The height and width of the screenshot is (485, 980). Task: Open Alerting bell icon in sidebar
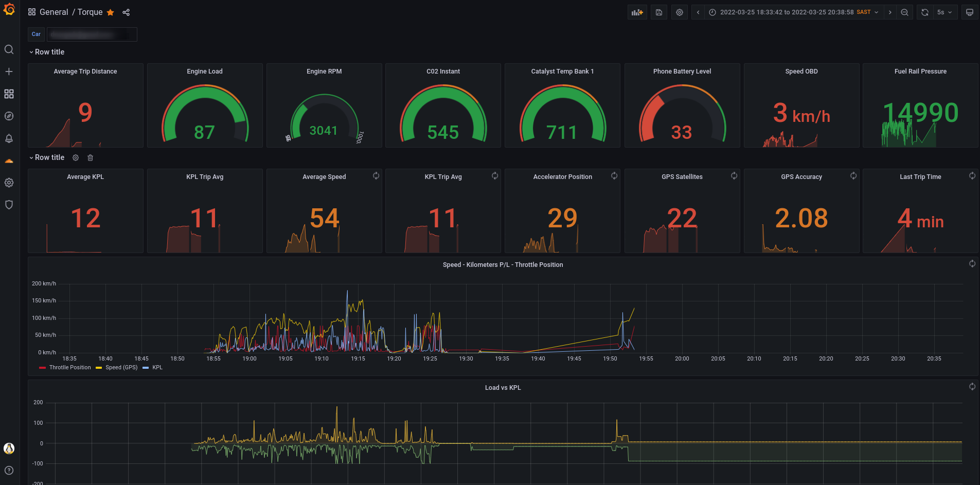click(9, 138)
